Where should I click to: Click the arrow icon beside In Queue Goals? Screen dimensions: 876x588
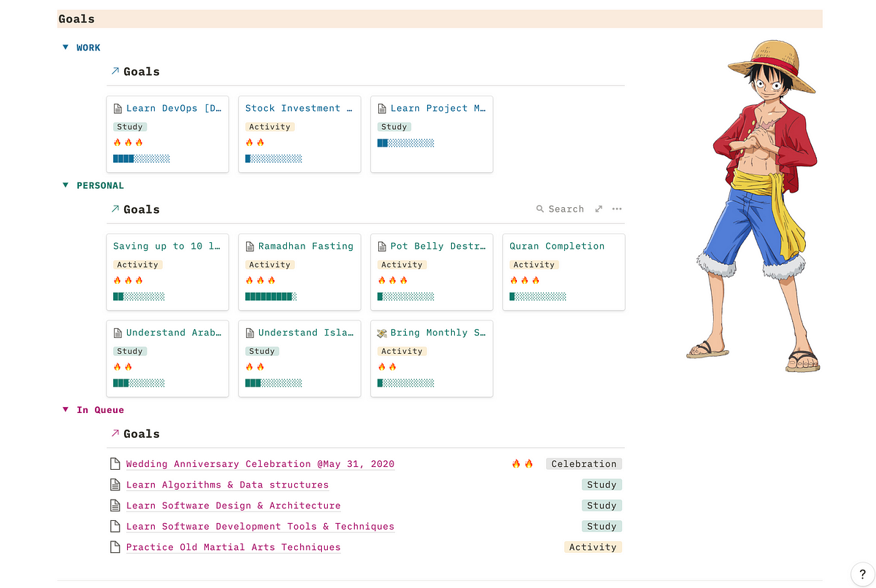115,434
